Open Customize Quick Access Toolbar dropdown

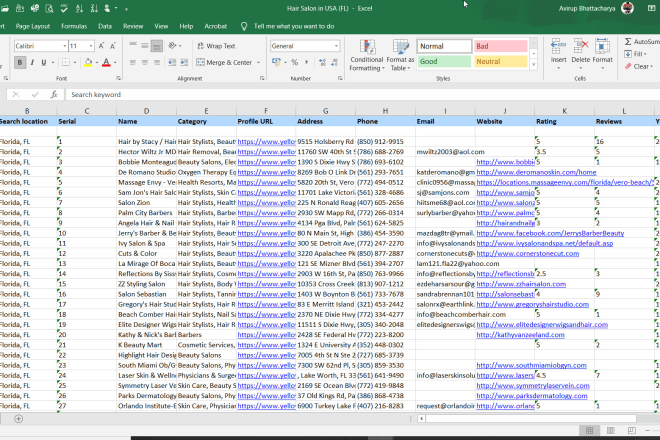click(126, 8)
